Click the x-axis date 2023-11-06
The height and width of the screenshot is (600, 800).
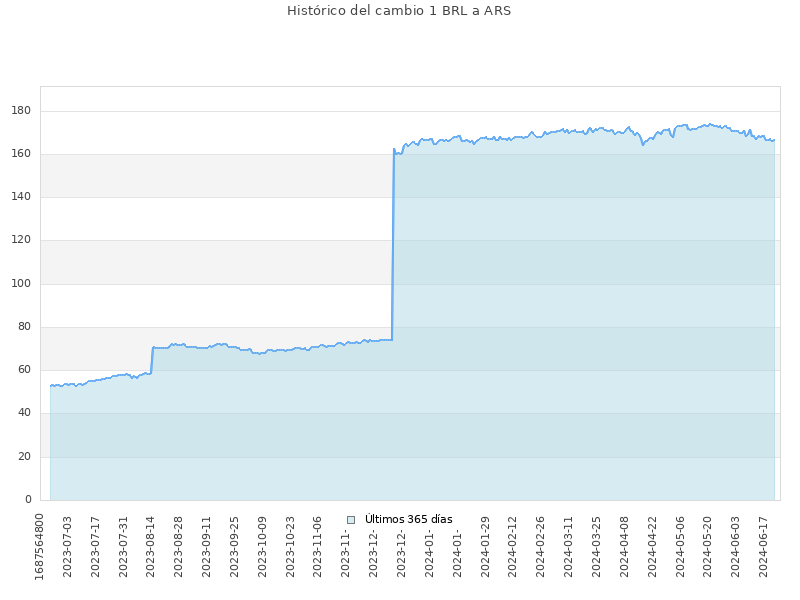click(x=318, y=547)
